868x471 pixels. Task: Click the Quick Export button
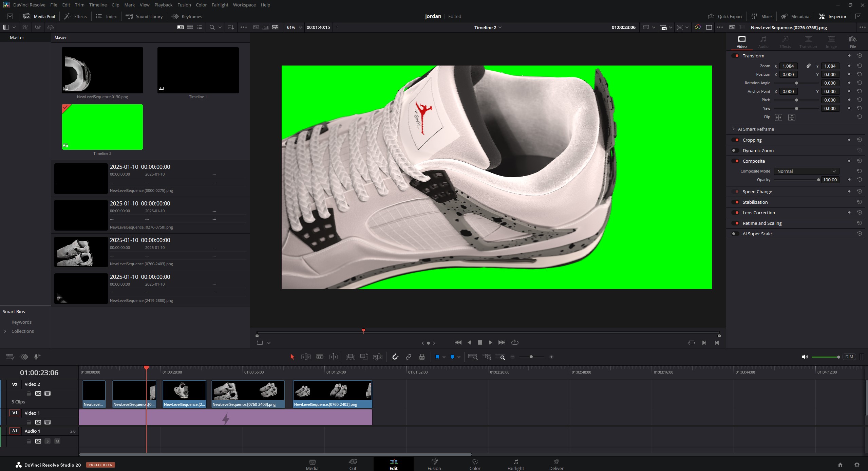point(725,16)
